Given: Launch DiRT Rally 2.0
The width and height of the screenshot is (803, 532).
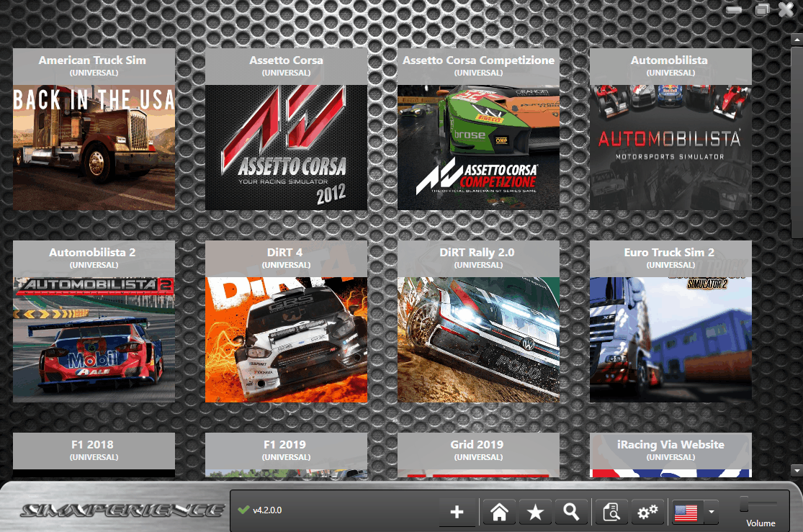Looking at the screenshot, I should click(478, 322).
